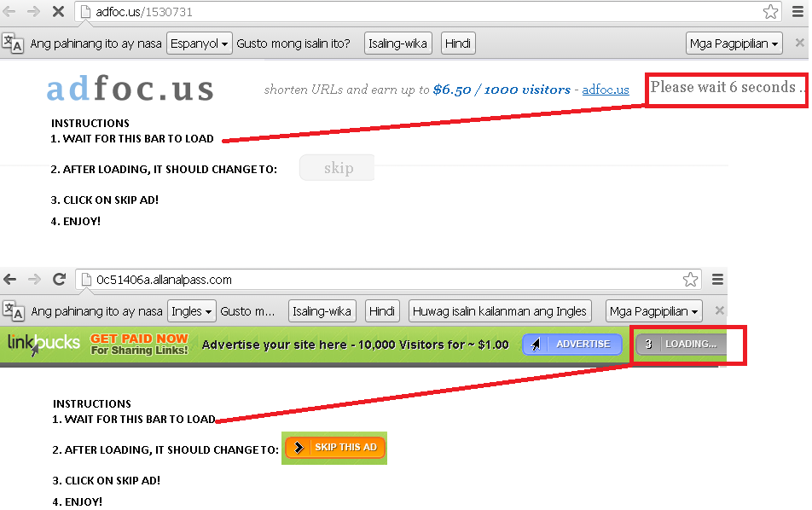The height and width of the screenshot is (510, 812).
Task: Star the allanalpass.com page
Action: [690, 280]
